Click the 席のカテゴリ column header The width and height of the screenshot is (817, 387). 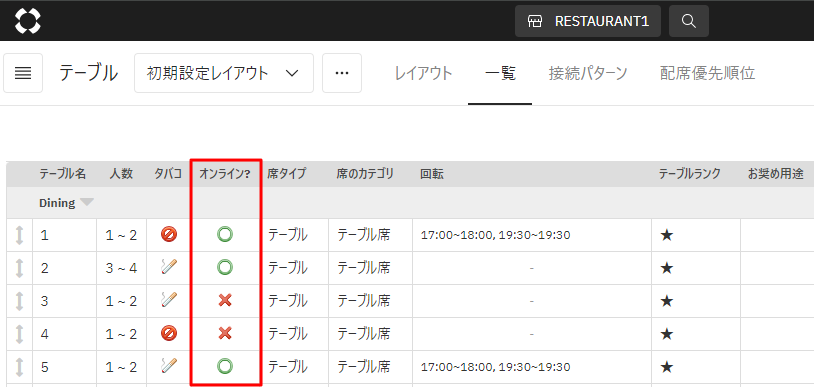coord(365,174)
